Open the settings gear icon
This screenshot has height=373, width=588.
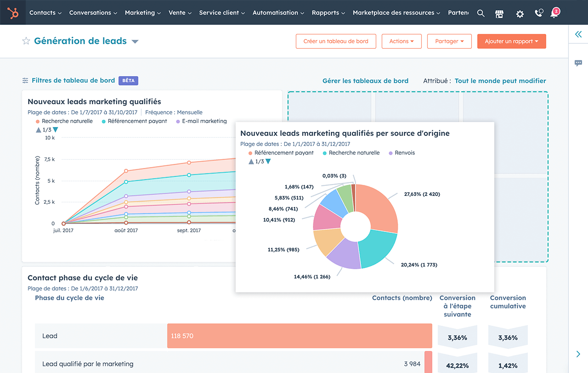pos(520,14)
